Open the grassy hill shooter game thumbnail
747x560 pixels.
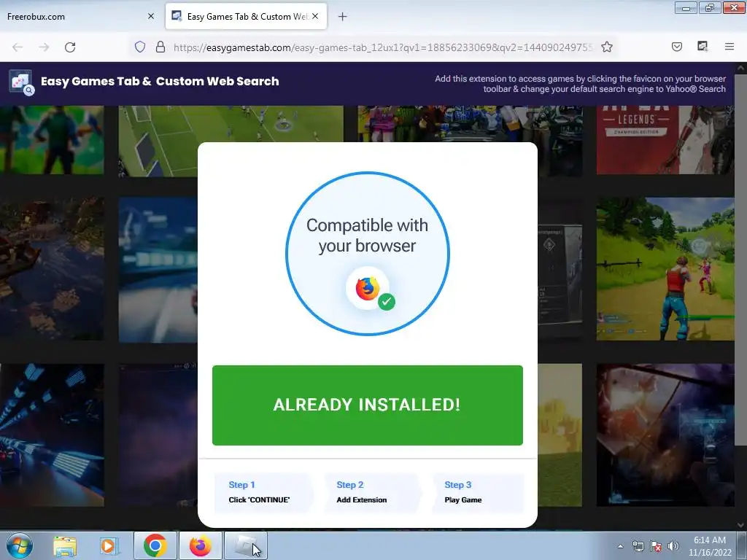[665, 269]
